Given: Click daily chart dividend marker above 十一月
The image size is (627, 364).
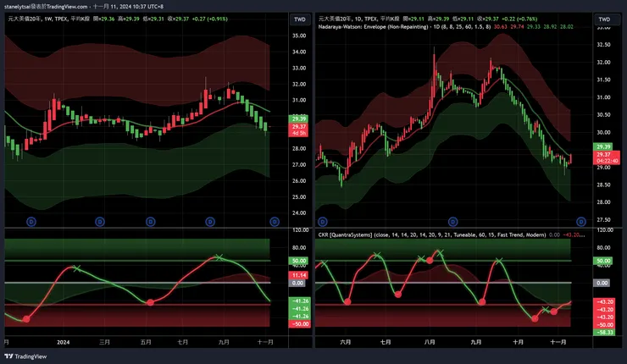Looking at the screenshot, I should 581,222.
